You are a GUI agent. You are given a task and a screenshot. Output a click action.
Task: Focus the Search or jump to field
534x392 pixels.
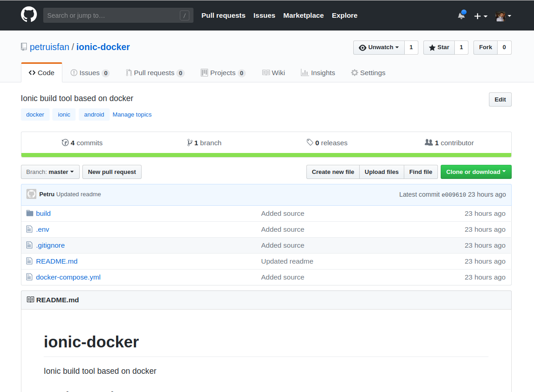(x=118, y=15)
